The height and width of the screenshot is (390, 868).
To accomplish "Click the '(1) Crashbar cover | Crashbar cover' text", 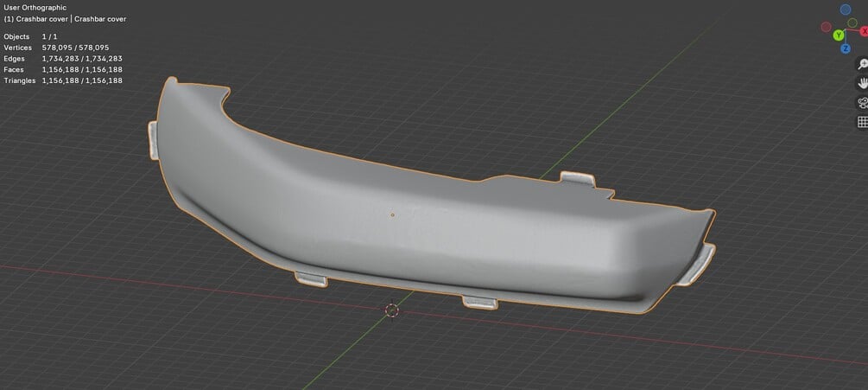I will (x=65, y=19).
